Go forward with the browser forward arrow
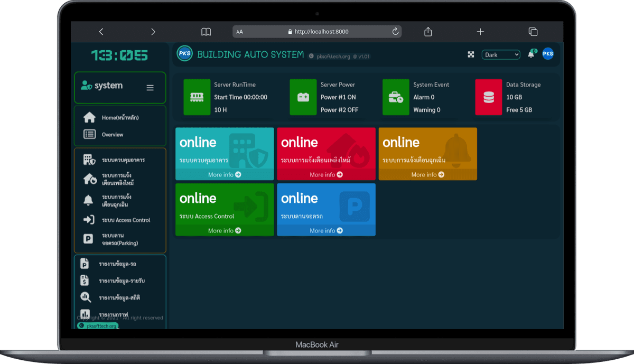This screenshot has width=634, height=364. coord(153,32)
